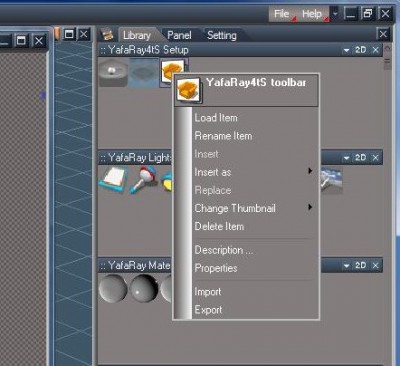Viewport: 400px width, 366px height.
Task: Choose Load Item from the context menu
Action: click(216, 118)
